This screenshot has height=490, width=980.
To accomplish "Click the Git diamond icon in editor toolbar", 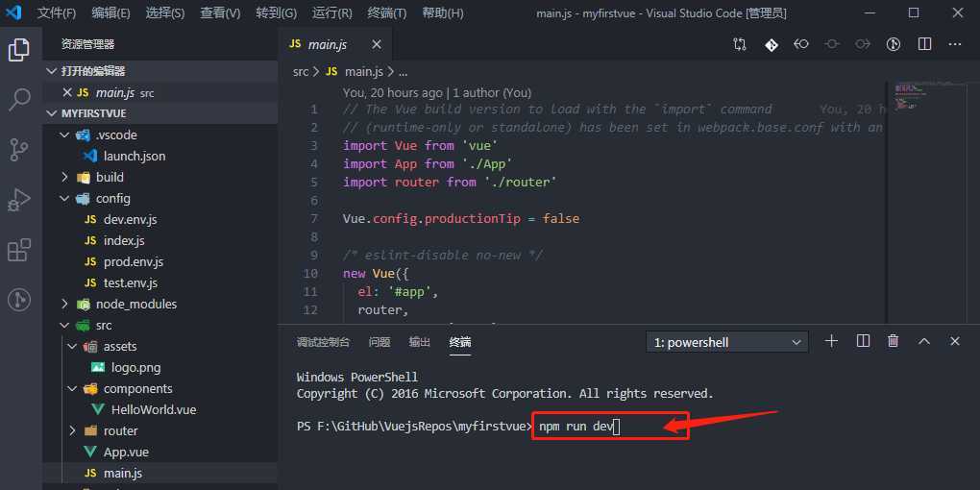I will click(x=771, y=44).
